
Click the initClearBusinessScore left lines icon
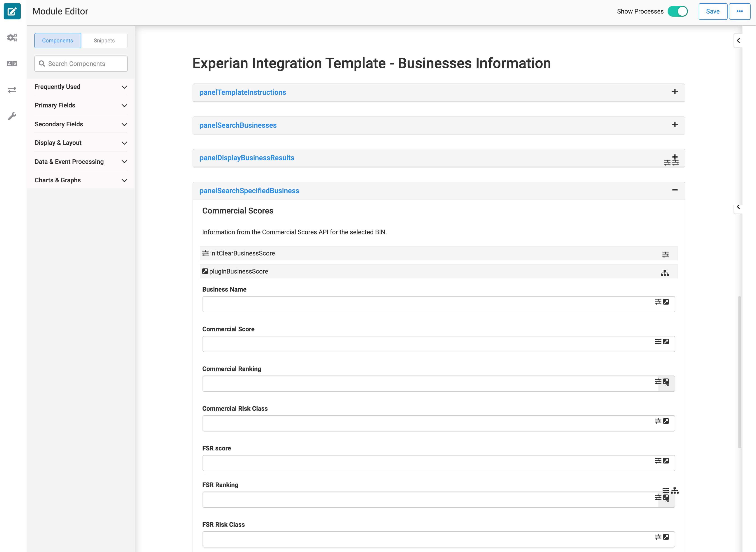(205, 253)
